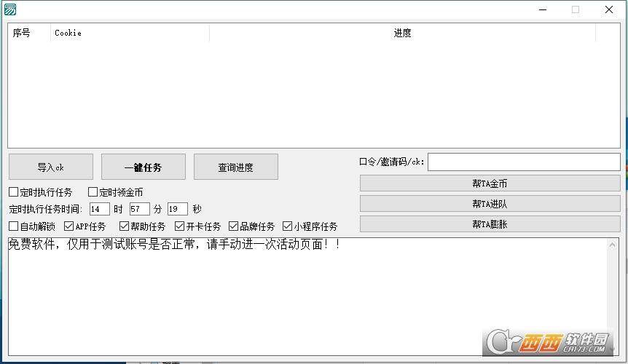The width and height of the screenshot is (628, 364).
Task: Click the 查询进度 button
Action: coord(236,167)
